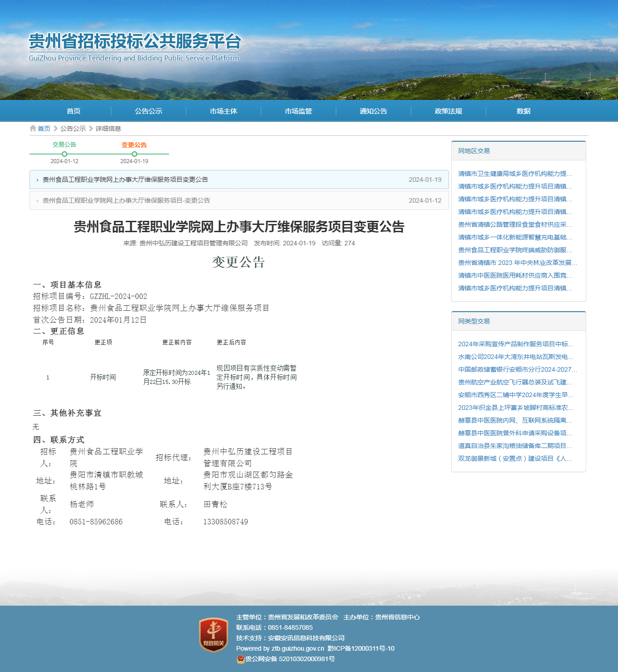Click the 党政机关 badge in the footer
The width and height of the screenshot is (618, 672).
214,635
